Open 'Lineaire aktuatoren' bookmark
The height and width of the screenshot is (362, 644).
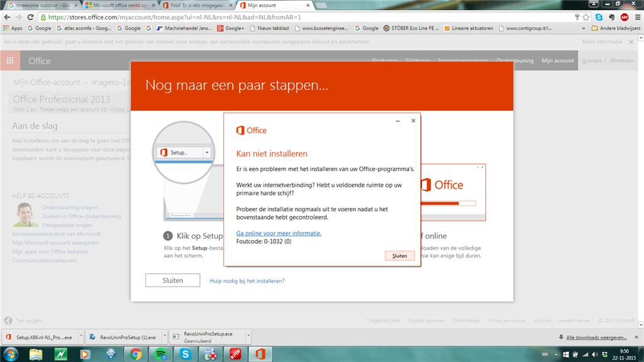(469, 28)
